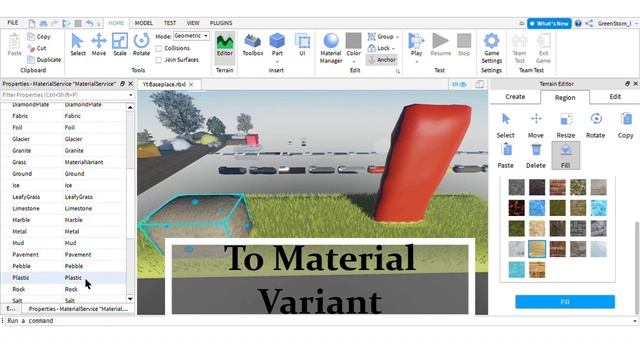Open the Toolbox

pyautogui.click(x=253, y=45)
